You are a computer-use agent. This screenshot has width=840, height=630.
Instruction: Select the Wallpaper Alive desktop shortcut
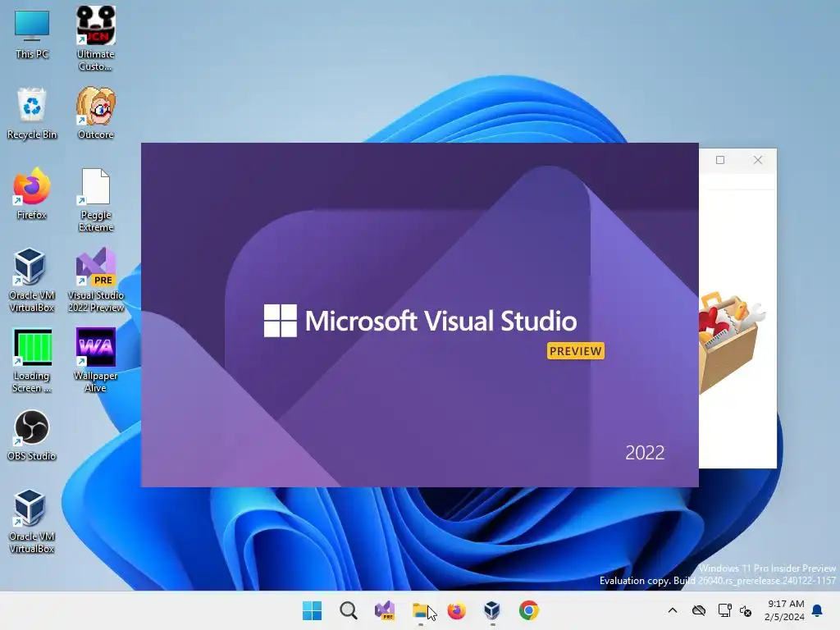(95, 361)
